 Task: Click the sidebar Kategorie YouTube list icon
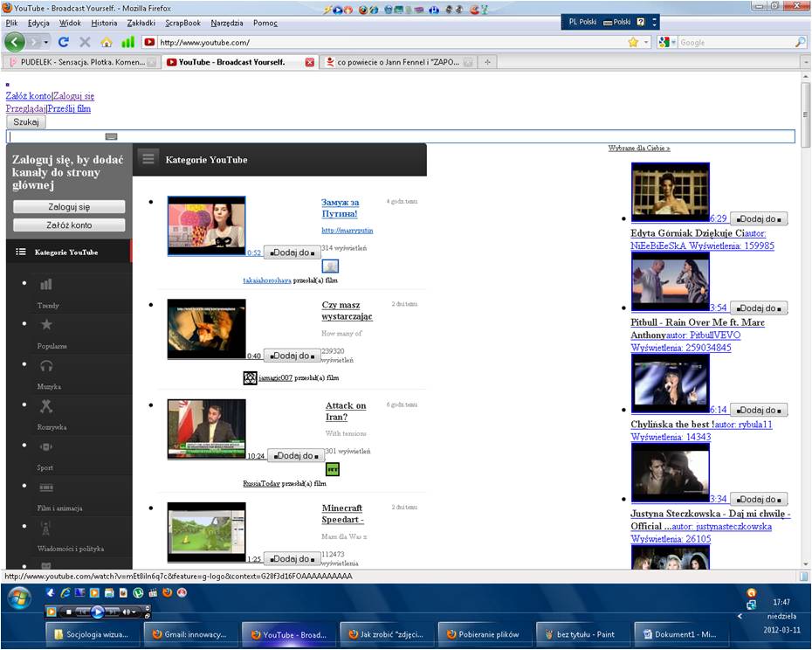pos(21,252)
